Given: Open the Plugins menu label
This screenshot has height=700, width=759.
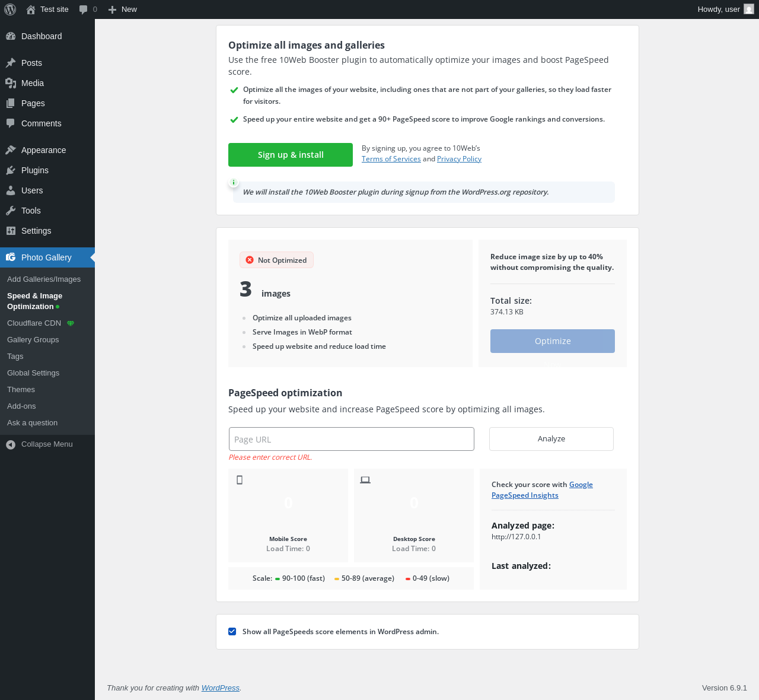Looking at the screenshot, I should [35, 170].
